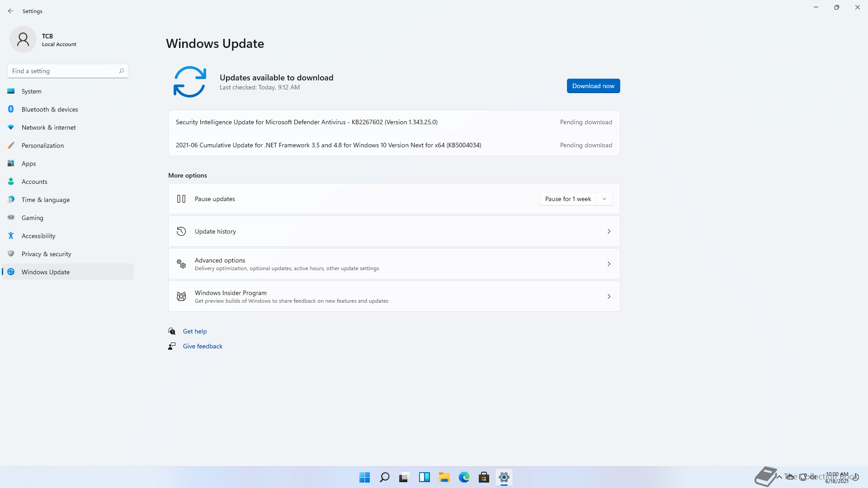Click the System monitor icon in sidebar
This screenshot has height=488, width=868.
pyautogui.click(x=11, y=91)
